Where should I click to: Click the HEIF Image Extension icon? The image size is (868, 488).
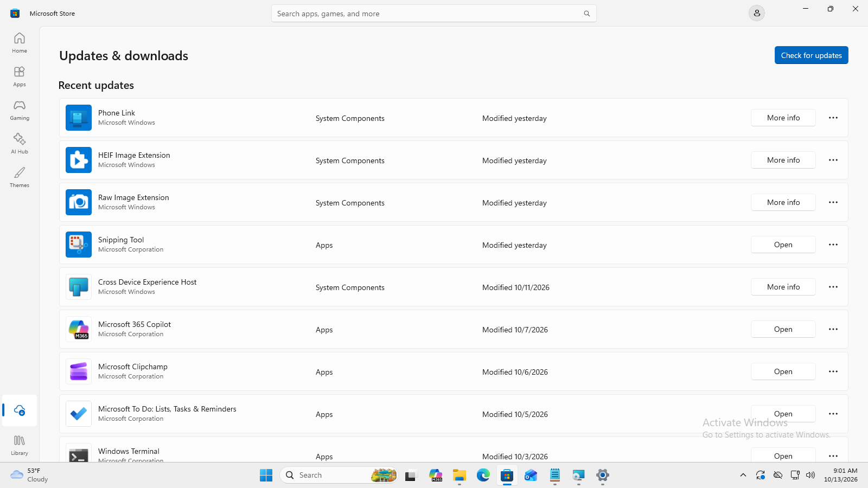coord(79,160)
